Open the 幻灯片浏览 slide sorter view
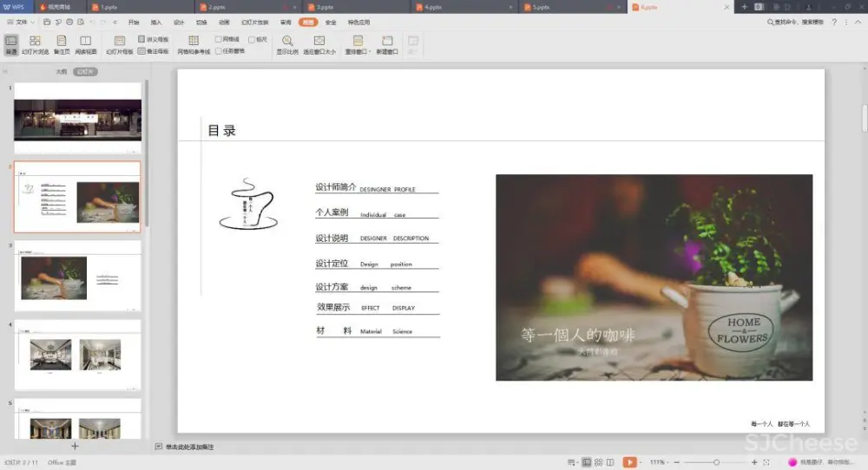This screenshot has width=868, height=470. click(x=35, y=45)
